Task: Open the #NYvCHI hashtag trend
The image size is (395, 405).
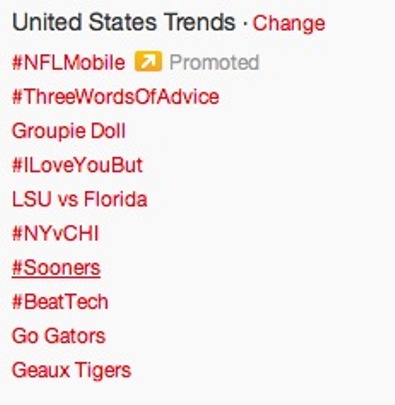Action: pyautogui.click(x=56, y=233)
